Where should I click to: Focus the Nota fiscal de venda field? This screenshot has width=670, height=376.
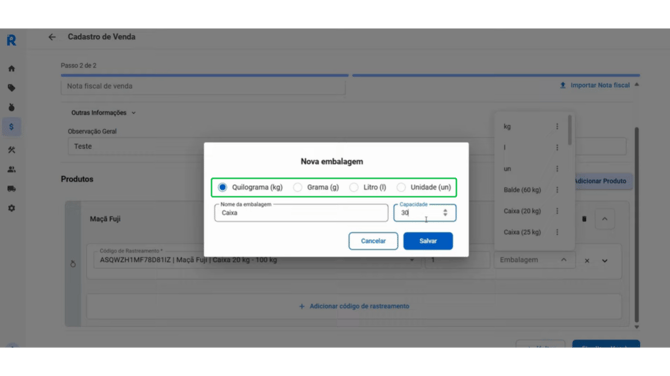pos(203,86)
